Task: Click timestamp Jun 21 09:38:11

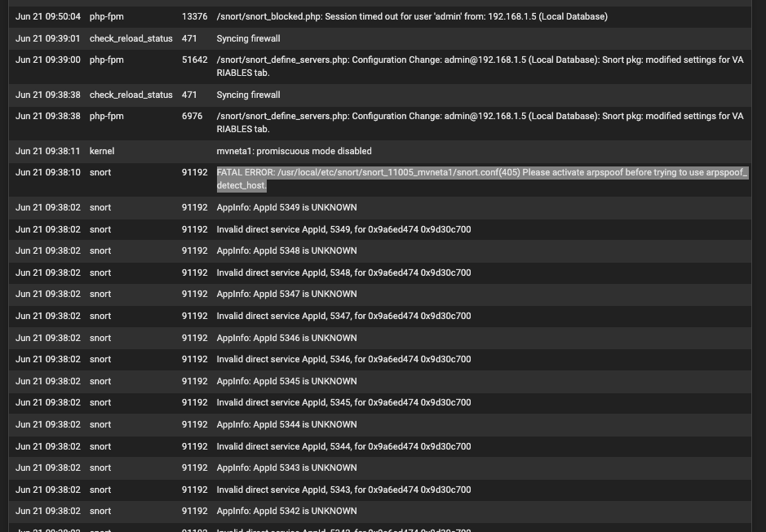Action: 47,152
